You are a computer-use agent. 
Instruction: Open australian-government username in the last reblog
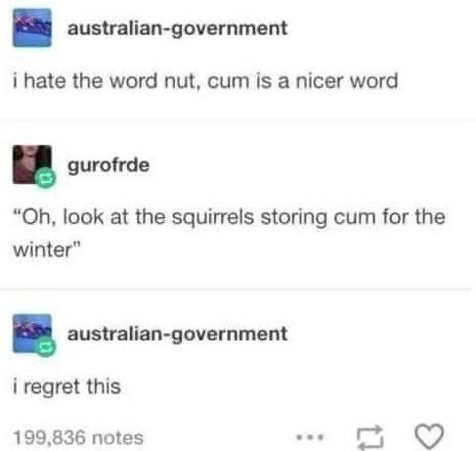pos(177,335)
